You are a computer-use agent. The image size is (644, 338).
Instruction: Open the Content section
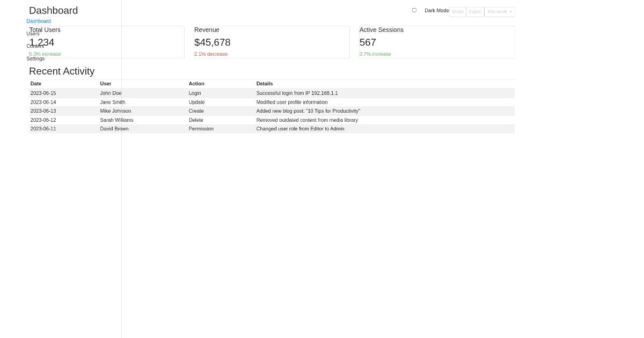[x=35, y=46]
